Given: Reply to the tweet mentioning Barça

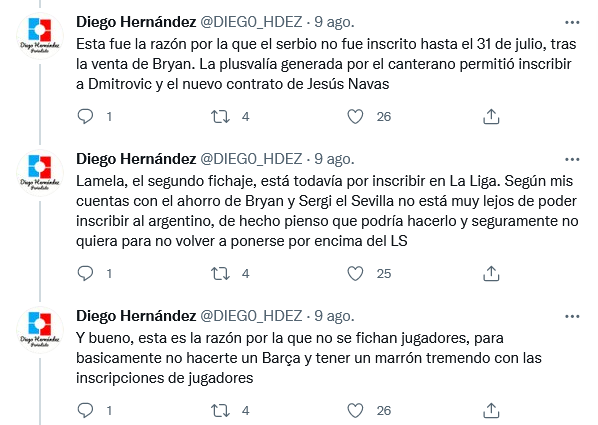Looking at the screenshot, I should pyautogui.click(x=85, y=411).
